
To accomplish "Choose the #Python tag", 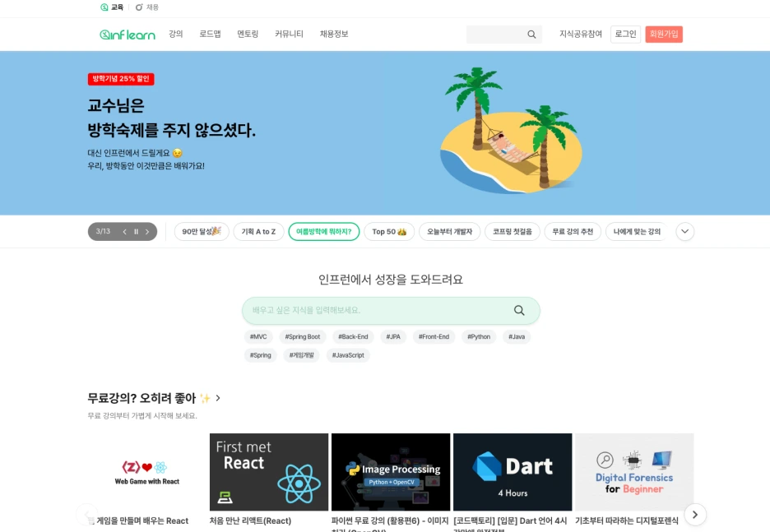I will (x=479, y=336).
